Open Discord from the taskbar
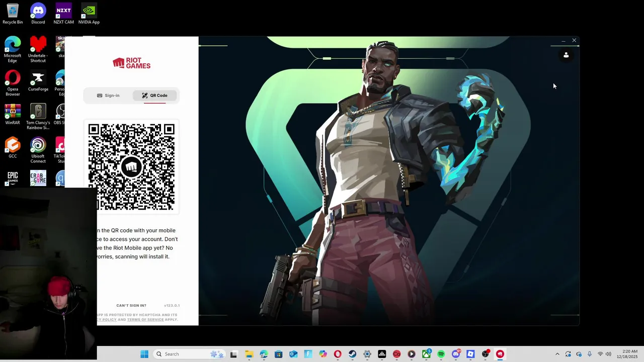 [x=456, y=354]
